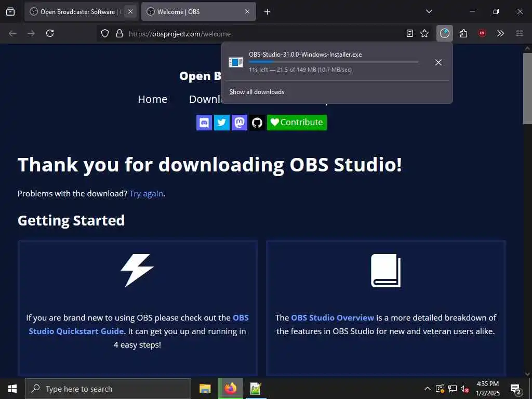Open the OBS Discord icon link
The height and width of the screenshot is (399, 532).
point(204,123)
